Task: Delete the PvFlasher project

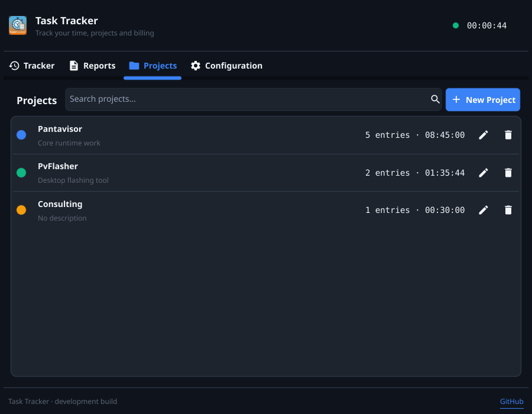Action: [508, 173]
